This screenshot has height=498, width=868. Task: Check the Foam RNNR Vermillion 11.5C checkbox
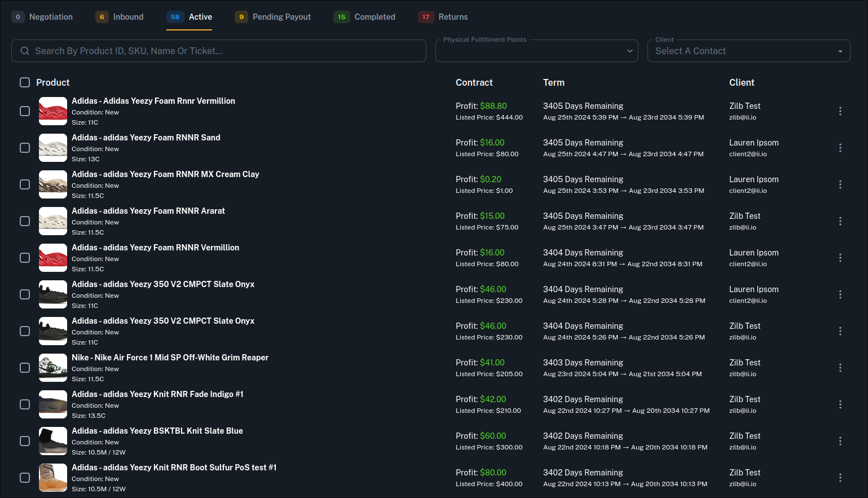click(25, 258)
